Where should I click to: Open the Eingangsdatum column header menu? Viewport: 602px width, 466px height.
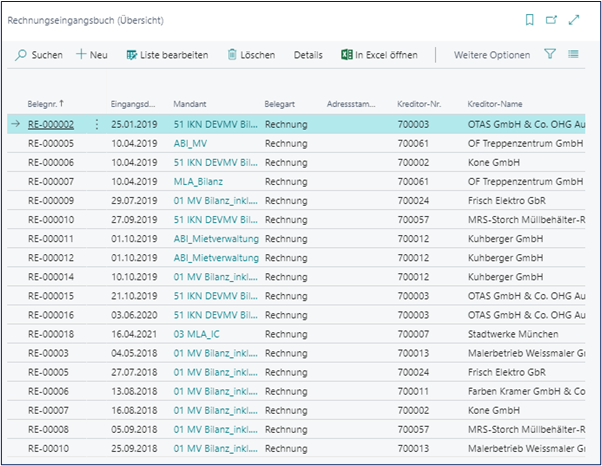tap(133, 104)
